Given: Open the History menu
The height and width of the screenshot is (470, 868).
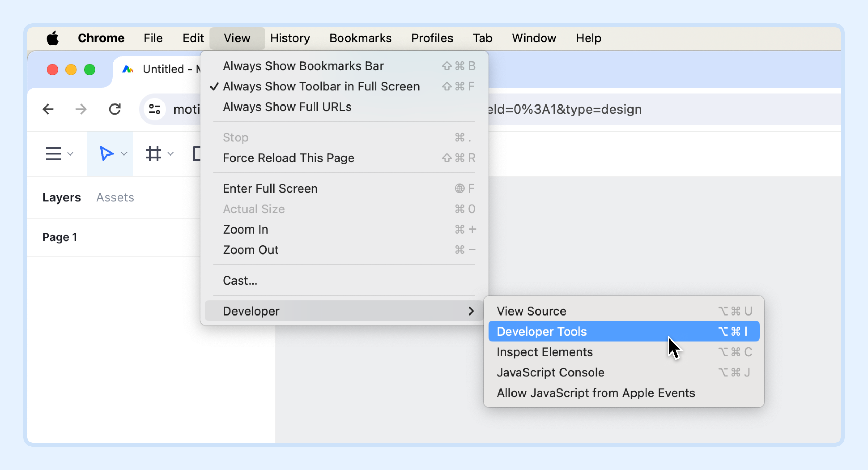Looking at the screenshot, I should tap(290, 38).
